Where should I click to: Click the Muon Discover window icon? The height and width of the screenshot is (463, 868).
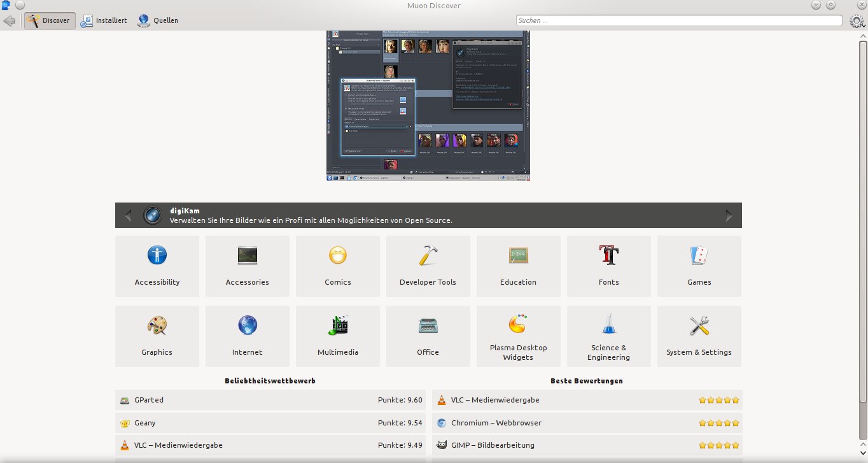click(x=5, y=5)
